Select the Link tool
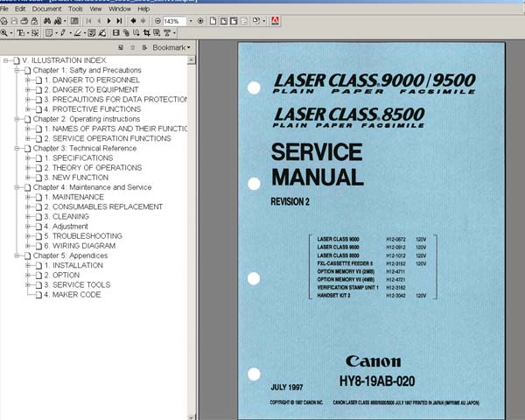The image size is (525, 420). pos(126,33)
